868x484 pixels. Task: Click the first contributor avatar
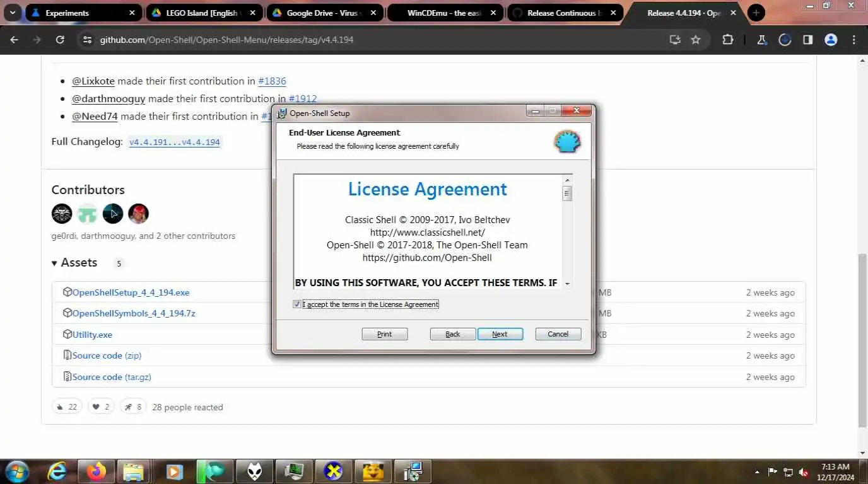click(x=62, y=214)
